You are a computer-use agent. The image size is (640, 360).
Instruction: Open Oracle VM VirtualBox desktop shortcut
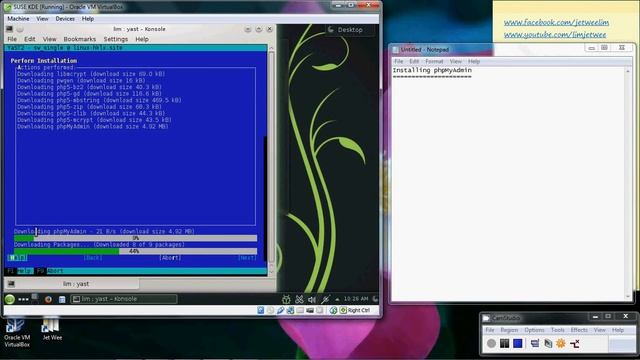[17, 333]
